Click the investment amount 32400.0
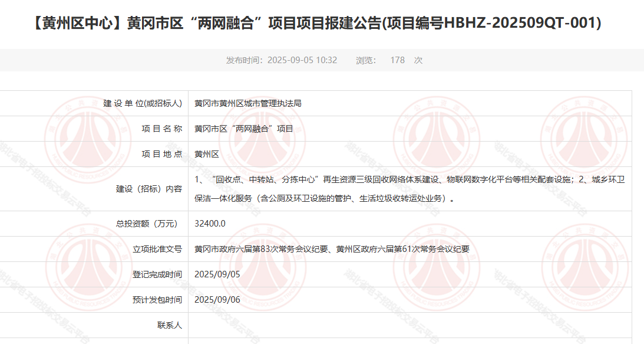Image resolution: width=644 pixels, height=344 pixels. (x=210, y=224)
